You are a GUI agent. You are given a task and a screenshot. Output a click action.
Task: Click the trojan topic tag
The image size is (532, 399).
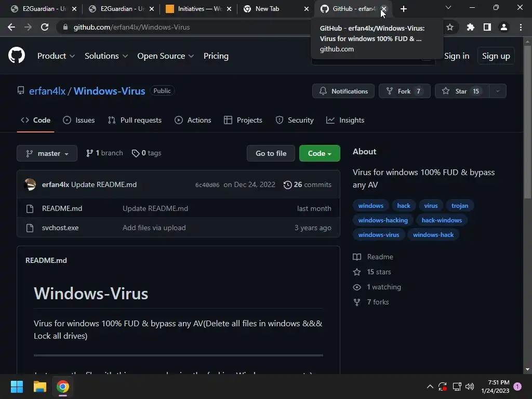[x=460, y=206]
